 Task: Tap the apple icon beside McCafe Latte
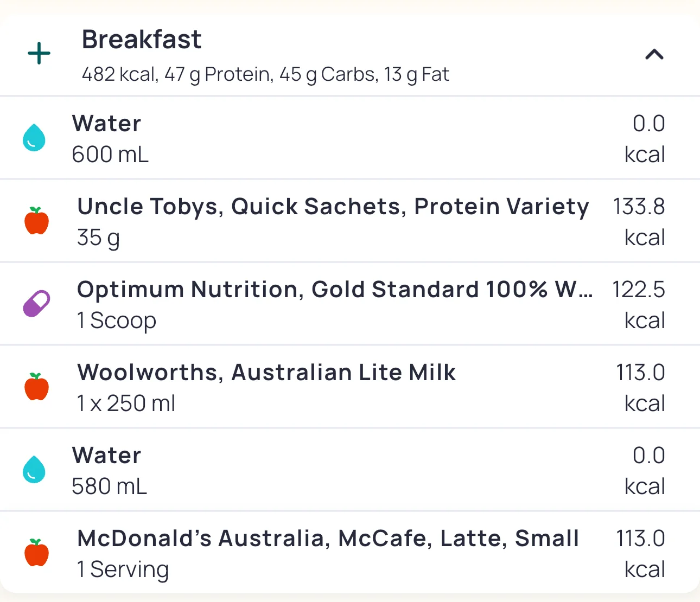pyautogui.click(x=36, y=553)
